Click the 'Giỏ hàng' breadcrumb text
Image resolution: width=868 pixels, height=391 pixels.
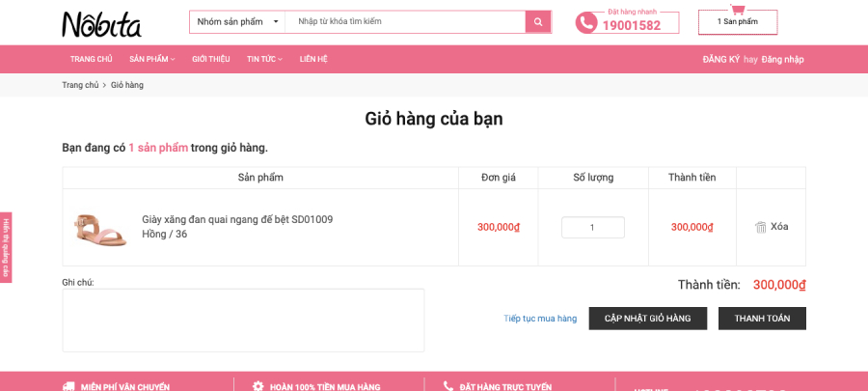pyautogui.click(x=127, y=85)
